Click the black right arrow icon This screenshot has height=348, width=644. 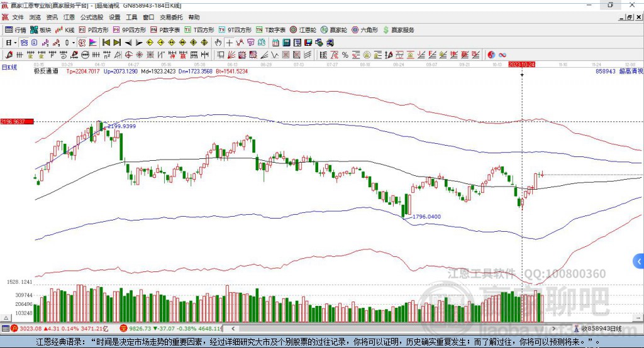point(139,43)
